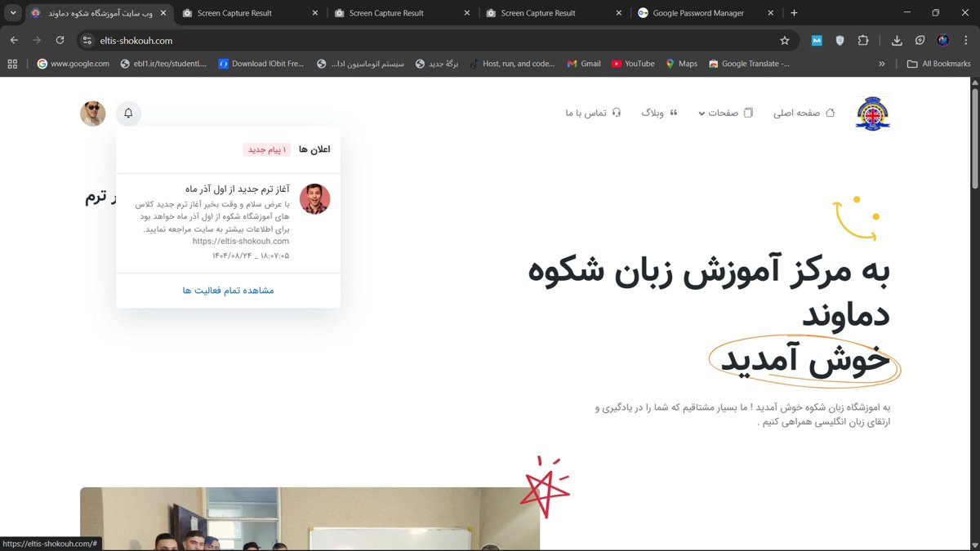980x551 pixels.
Task: Open the YouTube bookmark
Action: (633, 64)
